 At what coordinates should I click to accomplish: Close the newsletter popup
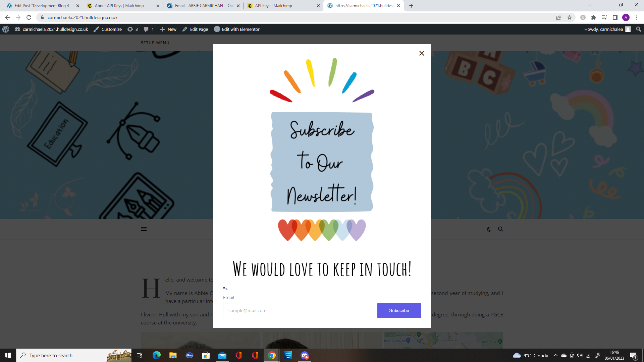coord(422,53)
